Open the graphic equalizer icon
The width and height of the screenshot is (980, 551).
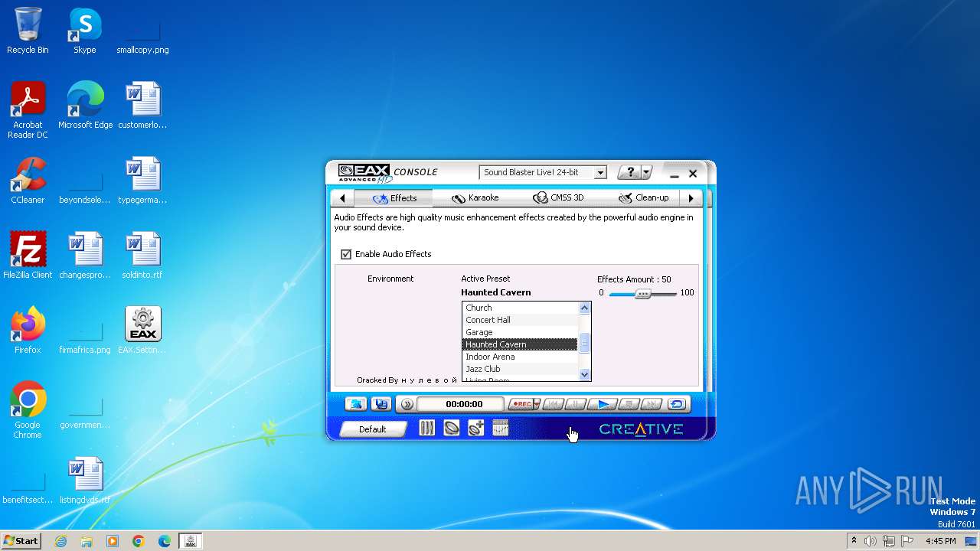point(500,429)
